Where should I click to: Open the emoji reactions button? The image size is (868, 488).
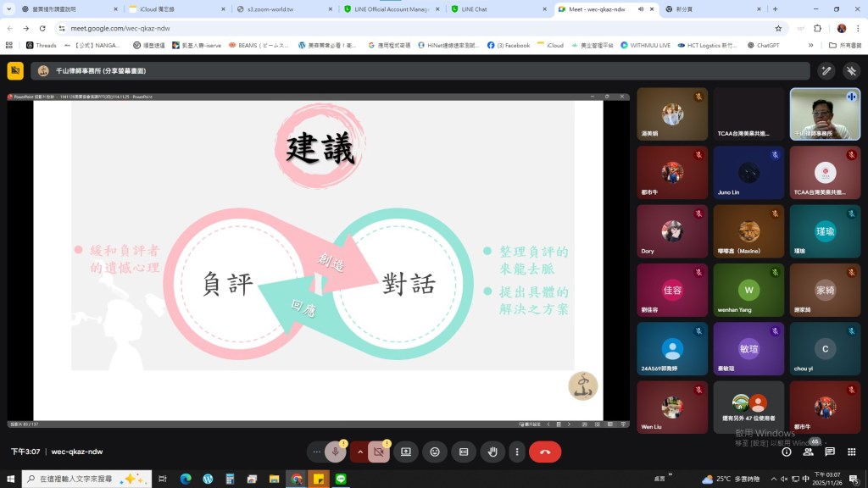[435, 452]
